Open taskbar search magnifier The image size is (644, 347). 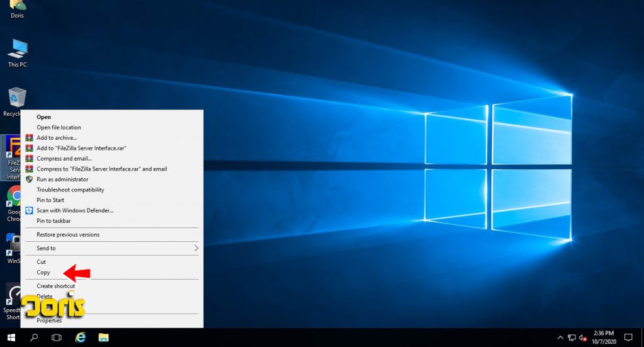tap(34, 338)
